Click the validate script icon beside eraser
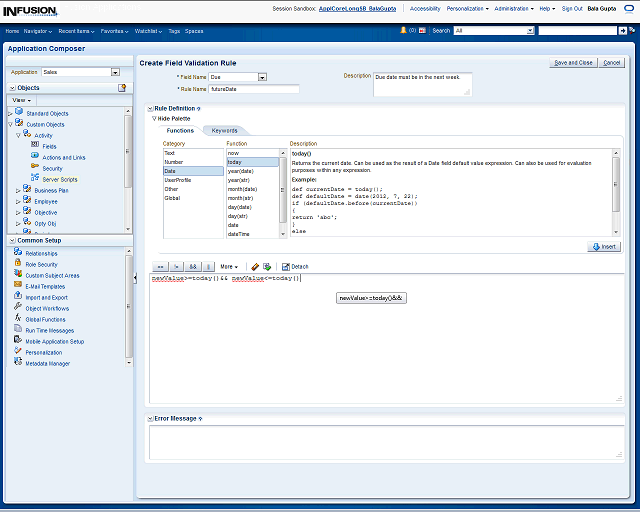 (x=267, y=267)
